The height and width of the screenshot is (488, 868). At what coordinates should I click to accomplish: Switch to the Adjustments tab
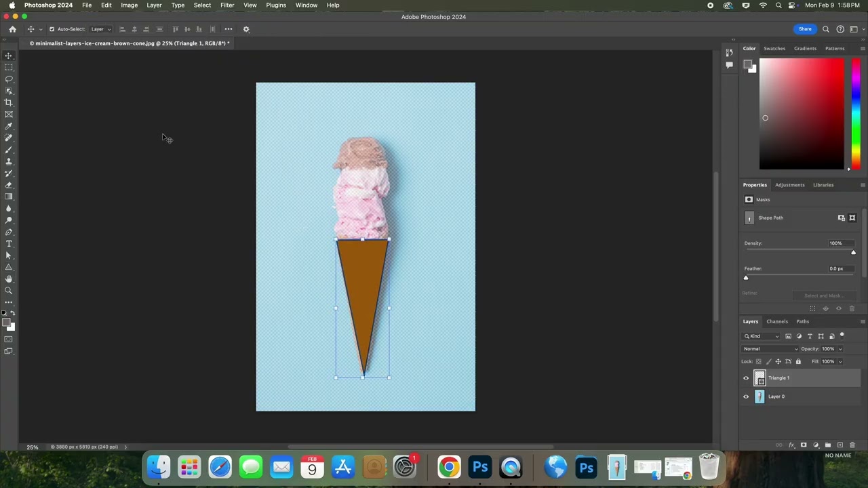[790, 185]
